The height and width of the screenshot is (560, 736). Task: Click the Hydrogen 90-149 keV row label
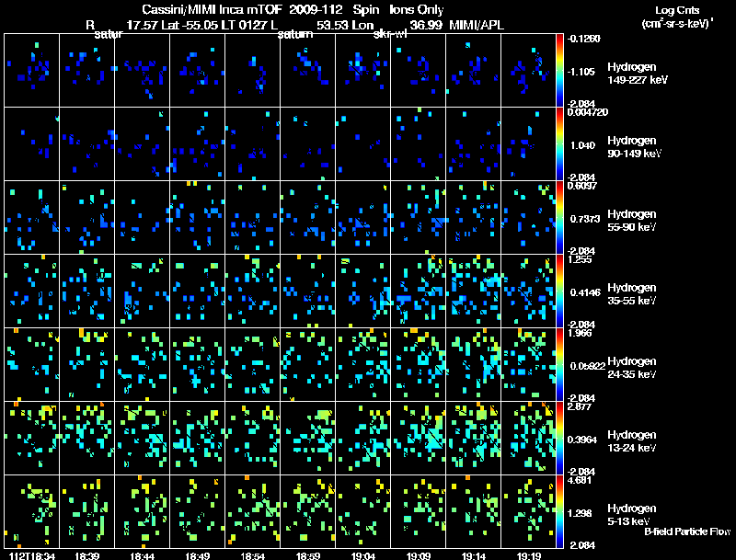(x=634, y=147)
